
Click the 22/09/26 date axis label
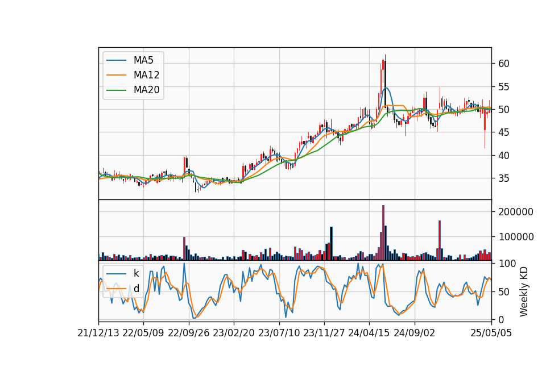coord(189,333)
